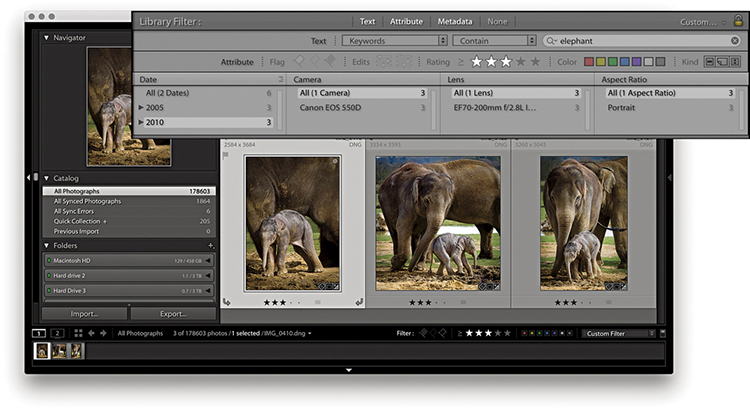Click the Export... button
750x410 pixels.
pos(173,313)
